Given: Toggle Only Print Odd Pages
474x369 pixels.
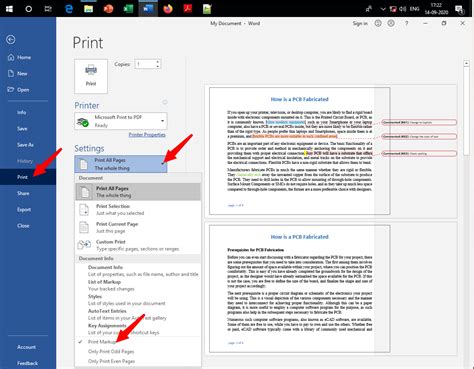Looking at the screenshot, I should (138, 351).
